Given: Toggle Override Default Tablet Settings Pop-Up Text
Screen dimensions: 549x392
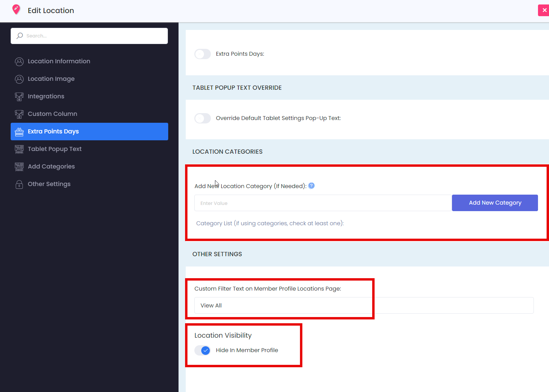Looking at the screenshot, I should click(x=203, y=118).
